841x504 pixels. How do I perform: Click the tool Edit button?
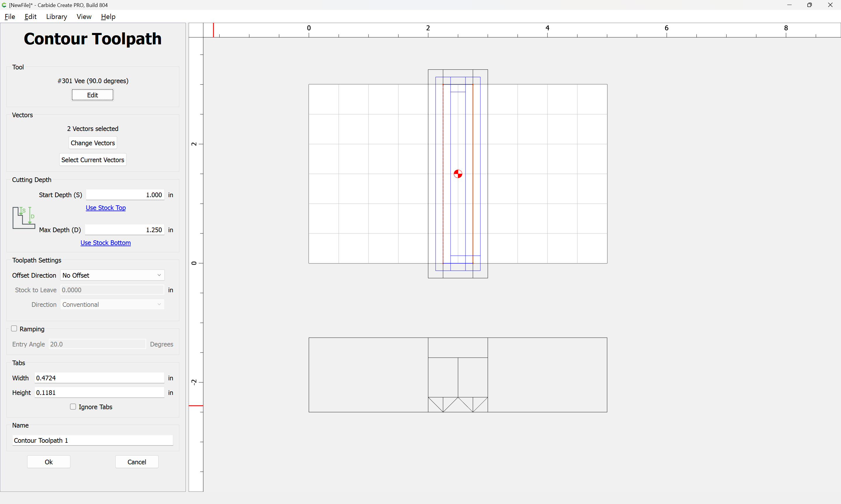[x=93, y=95]
